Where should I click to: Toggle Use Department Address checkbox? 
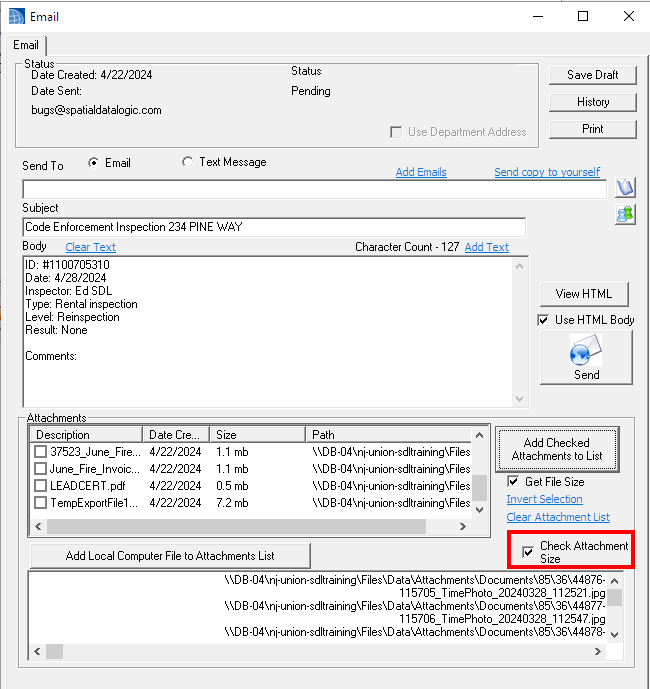click(x=396, y=132)
